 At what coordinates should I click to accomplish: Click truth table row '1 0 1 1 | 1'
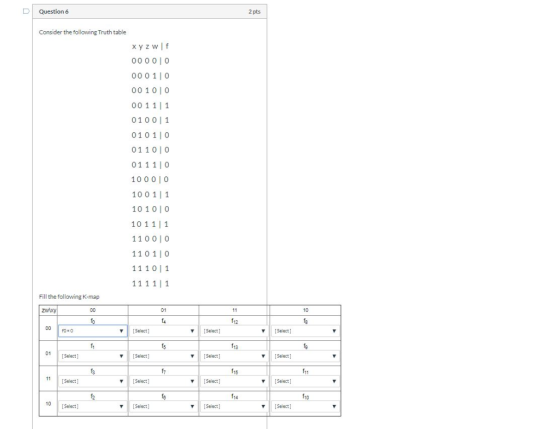pyautogui.click(x=150, y=224)
